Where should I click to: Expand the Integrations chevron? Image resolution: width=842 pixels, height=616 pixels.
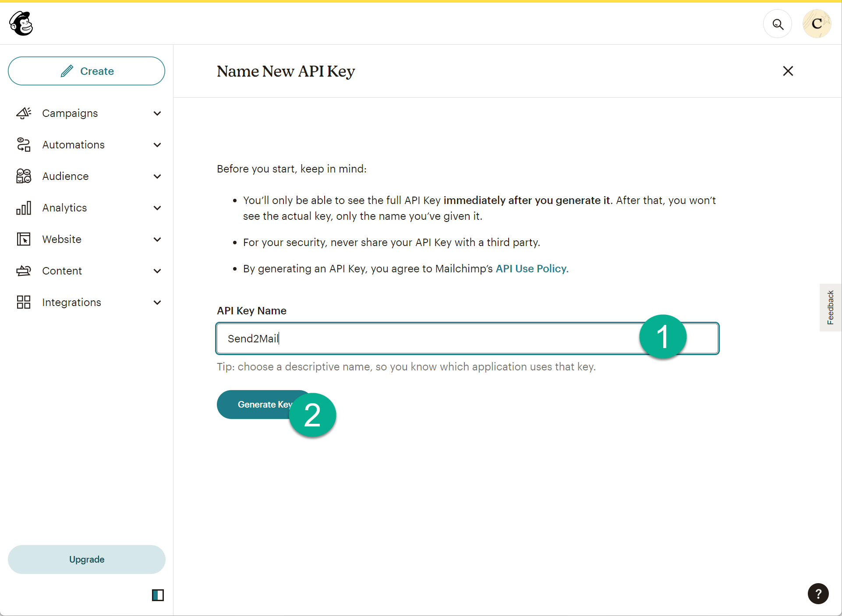(157, 303)
